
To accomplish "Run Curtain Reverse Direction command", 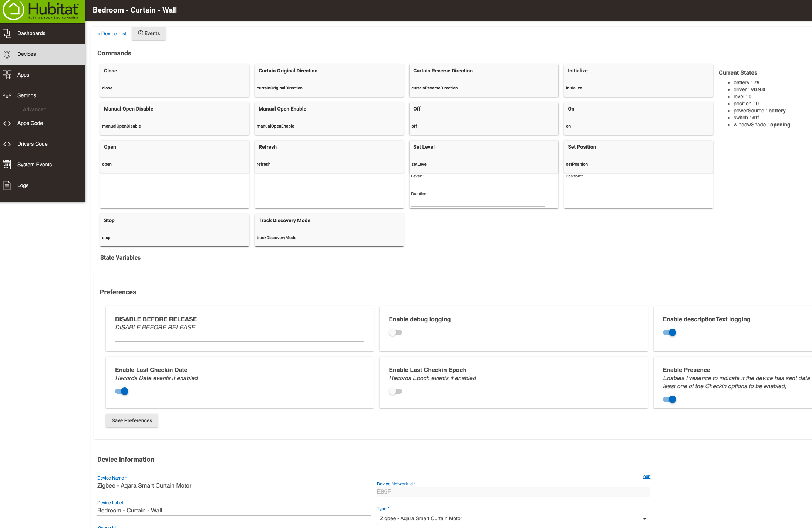I will pyautogui.click(x=484, y=80).
